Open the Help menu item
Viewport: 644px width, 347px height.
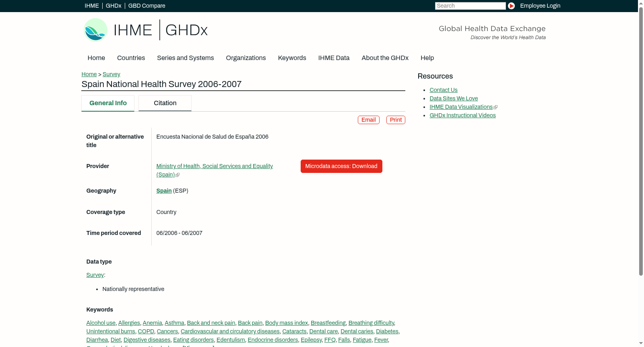tap(427, 58)
